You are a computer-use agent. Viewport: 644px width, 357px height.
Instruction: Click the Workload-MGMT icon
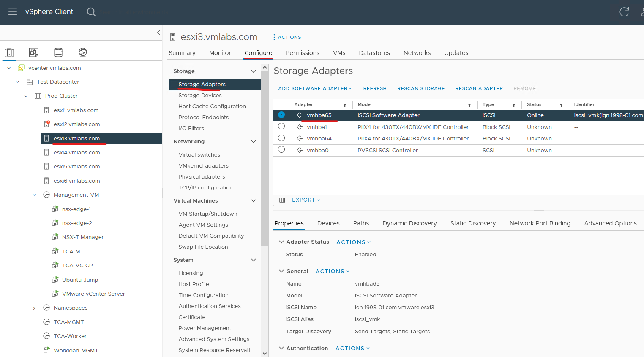(x=46, y=350)
